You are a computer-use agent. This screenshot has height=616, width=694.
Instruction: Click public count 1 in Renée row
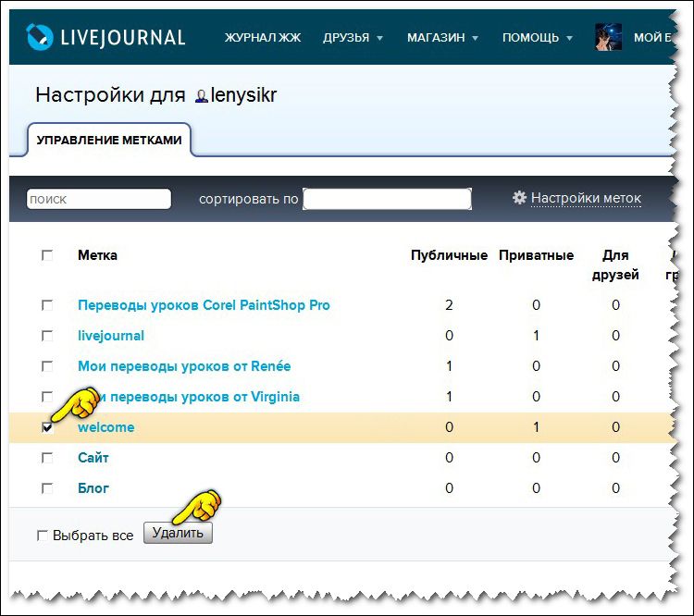tap(449, 366)
